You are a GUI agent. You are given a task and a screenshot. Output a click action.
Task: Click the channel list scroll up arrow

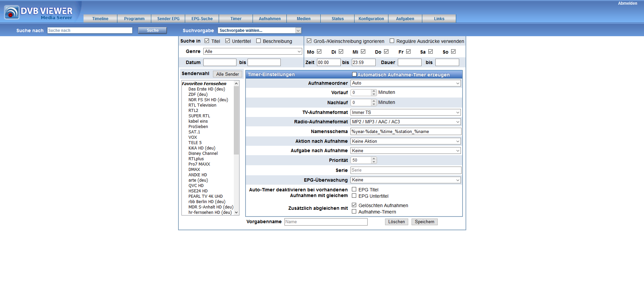click(236, 83)
